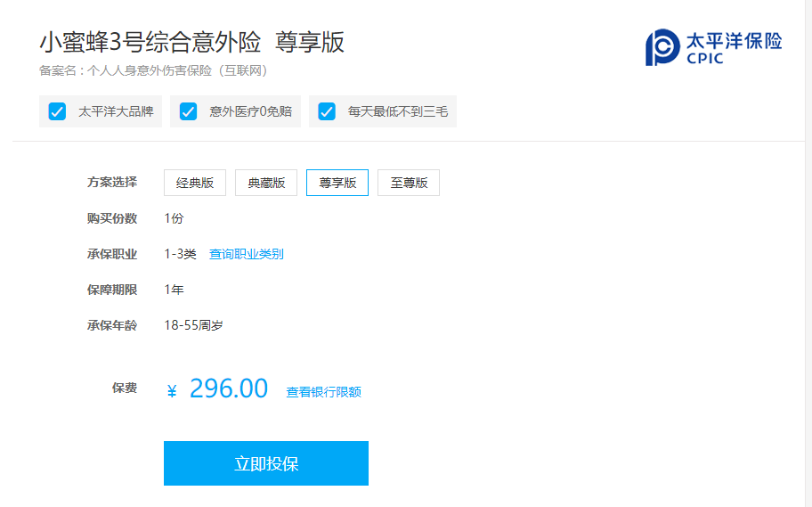Image resolution: width=812 pixels, height=507 pixels.
Task: Toggle the 太平洋大品牌 checkmark
Action: [57, 111]
